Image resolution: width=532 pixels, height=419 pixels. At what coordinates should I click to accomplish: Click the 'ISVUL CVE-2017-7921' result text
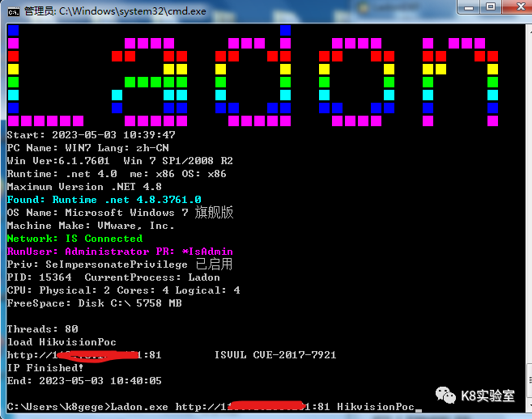click(275, 355)
